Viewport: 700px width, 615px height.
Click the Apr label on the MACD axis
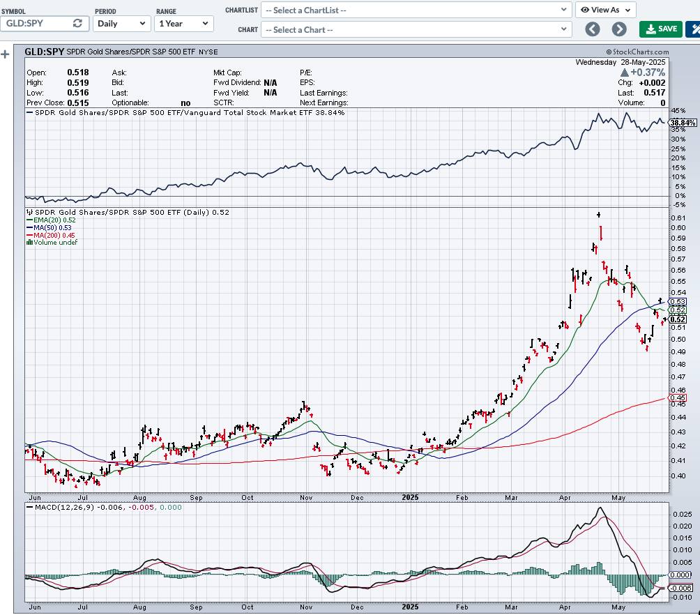tap(565, 607)
